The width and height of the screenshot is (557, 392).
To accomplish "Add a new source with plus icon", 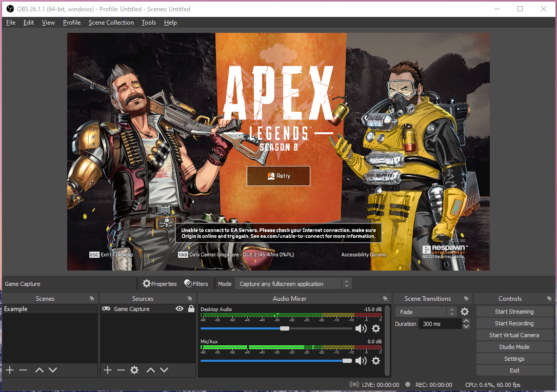I will tap(108, 370).
